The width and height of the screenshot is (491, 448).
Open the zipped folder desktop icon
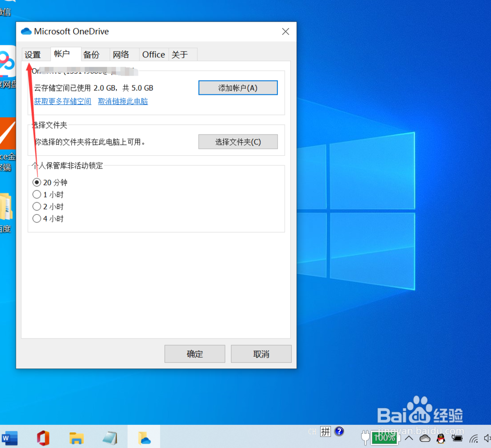[x=6, y=212]
